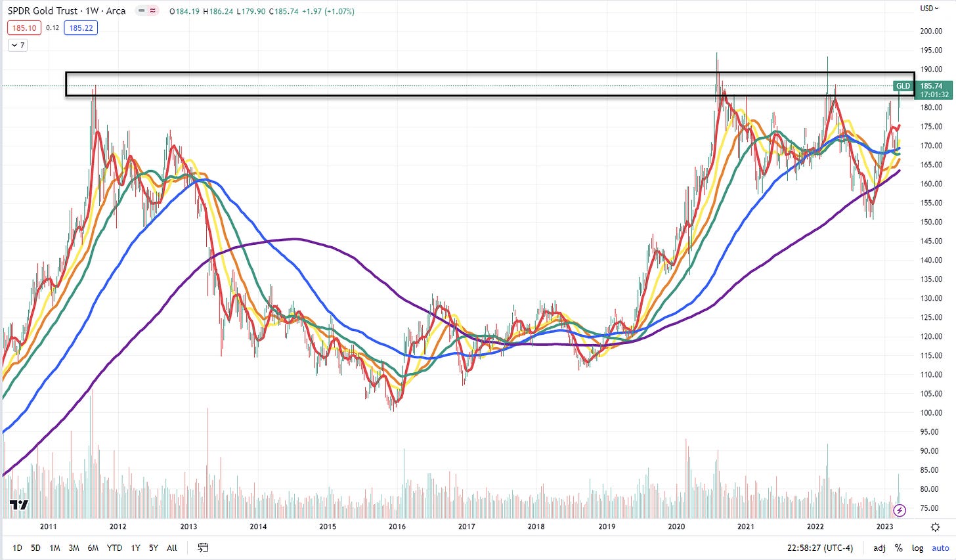Click the 2023 label on the time axis
The height and width of the screenshot is (560, 956).
pos(884,527)
